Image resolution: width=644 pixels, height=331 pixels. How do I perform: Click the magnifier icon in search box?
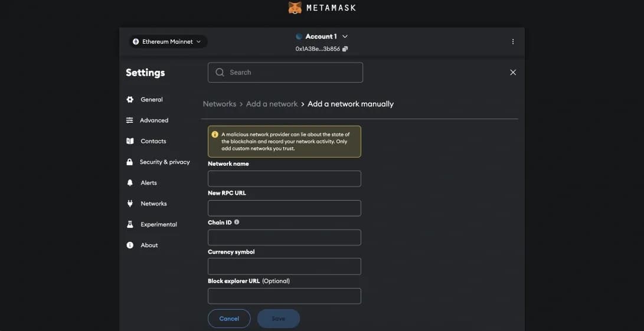point(220,73)
